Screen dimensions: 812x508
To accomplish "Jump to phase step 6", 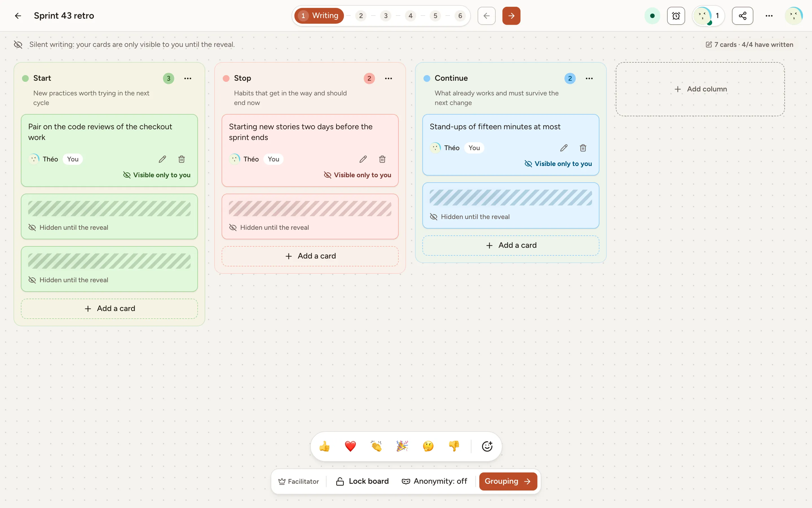I will tap(460, 16).
